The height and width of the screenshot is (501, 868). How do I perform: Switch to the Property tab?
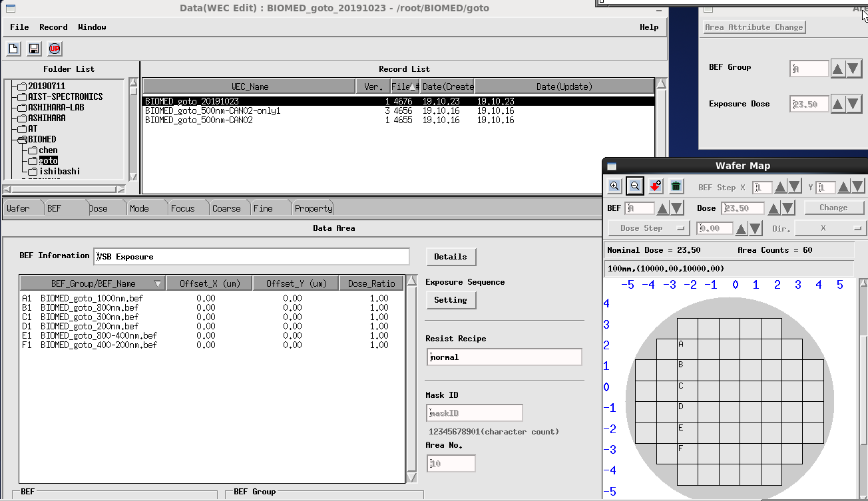[313, 208]
